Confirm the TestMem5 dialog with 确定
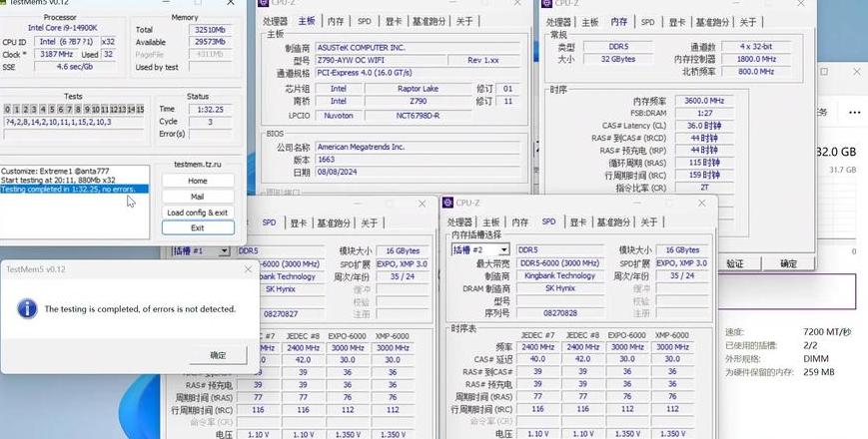Image resolution: width=868 pixels, height=439 pixels. click(218, 355)
